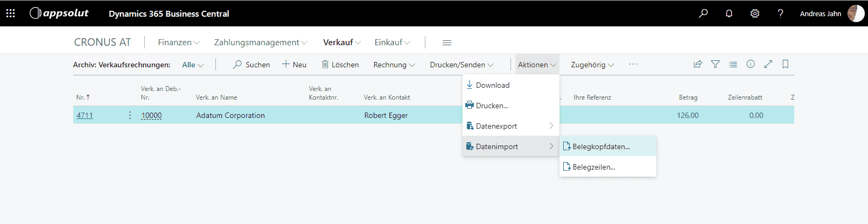
Task: Click the search magnifier in the header
Action: 703,13
